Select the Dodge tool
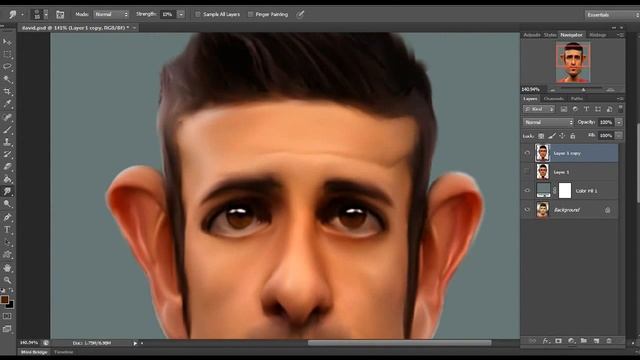 coord(7,204)
